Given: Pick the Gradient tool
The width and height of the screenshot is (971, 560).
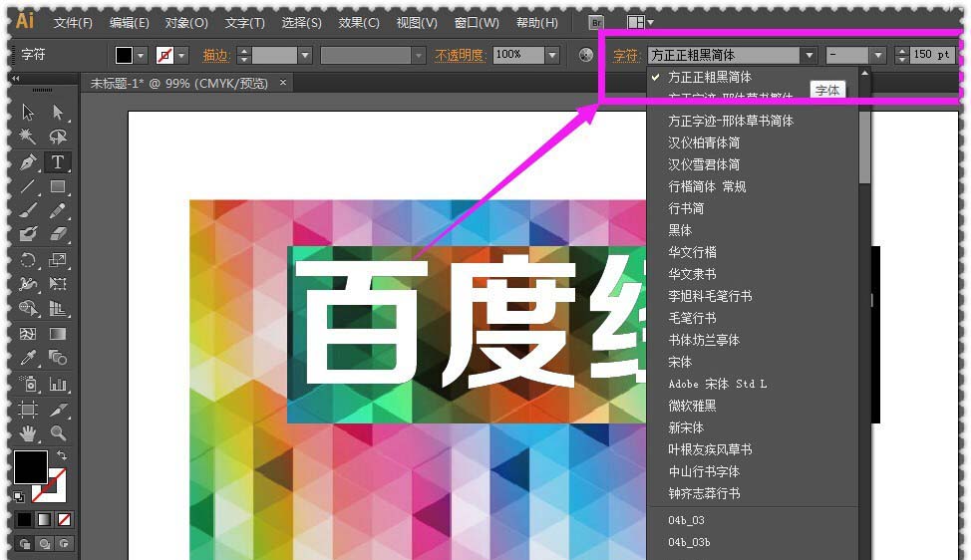Looking at the screenshot, I should (x=58, y=334).
